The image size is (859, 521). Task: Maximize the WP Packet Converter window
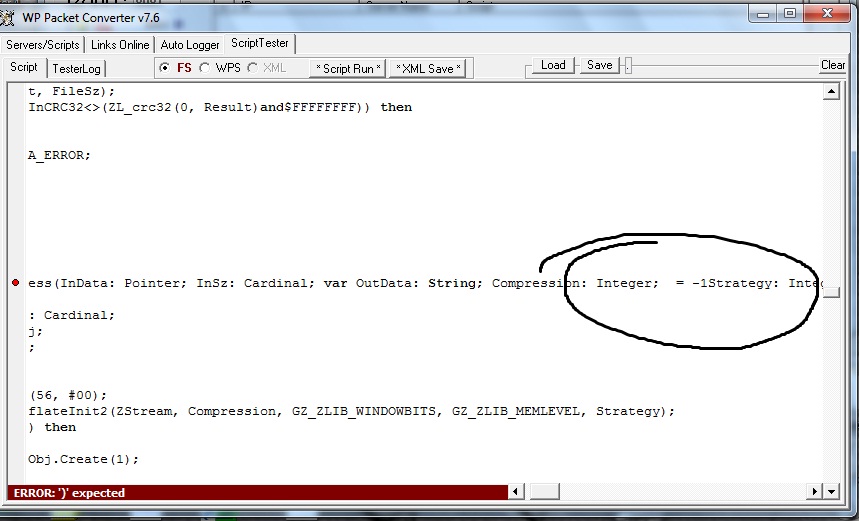[x=790, y=14]
